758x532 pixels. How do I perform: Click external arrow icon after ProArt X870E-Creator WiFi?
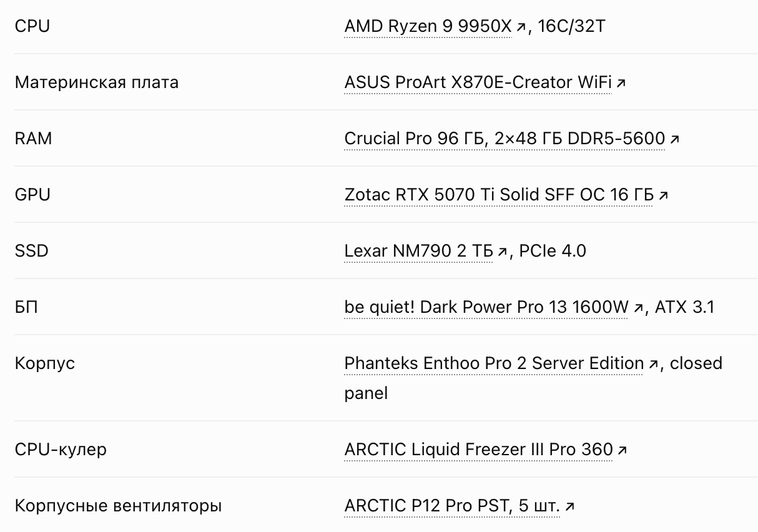(x=621, y=84)
